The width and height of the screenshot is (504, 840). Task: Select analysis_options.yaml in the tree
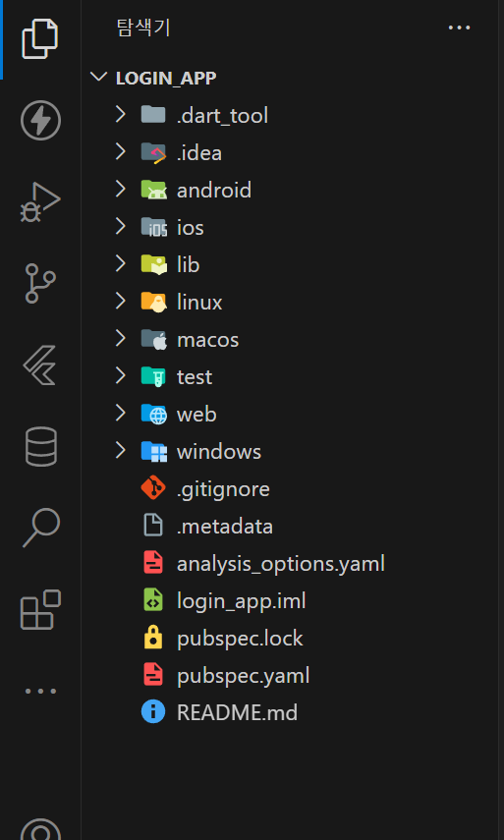click(x=281, y=564)
